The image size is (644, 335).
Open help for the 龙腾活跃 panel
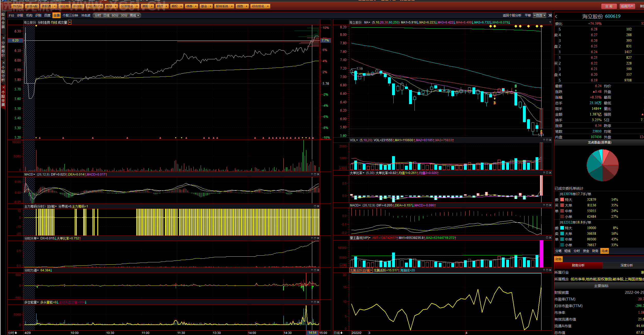click(x=544, y=270)
